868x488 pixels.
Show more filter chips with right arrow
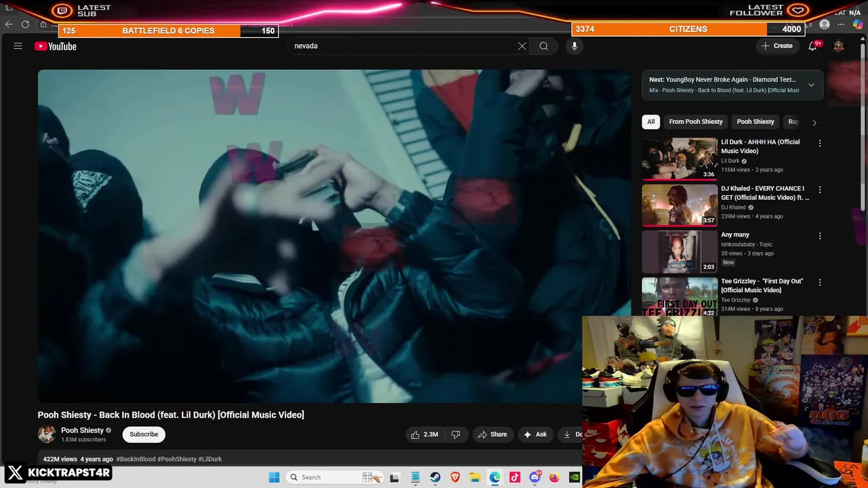pos(814,122)
